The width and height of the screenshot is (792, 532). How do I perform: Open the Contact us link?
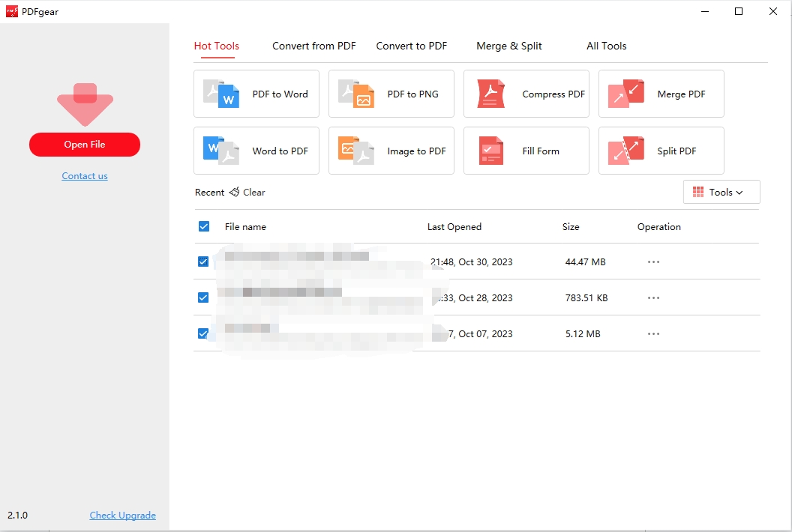(84, 175)
